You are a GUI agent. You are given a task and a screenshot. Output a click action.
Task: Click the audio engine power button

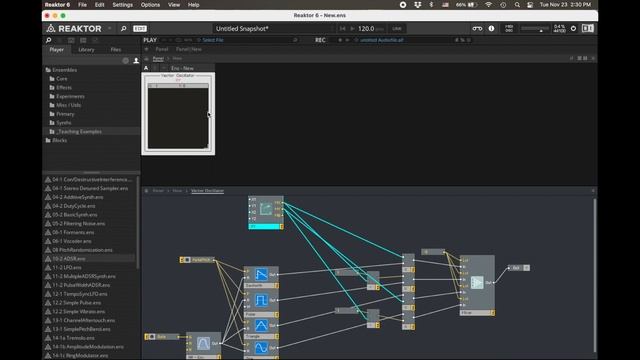pyautogui.click(x=573, y=29)
